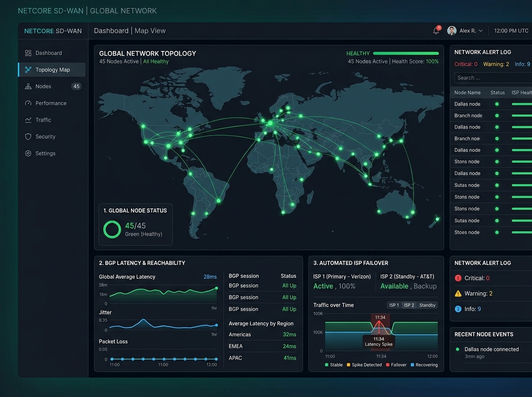Click the 28ms global average latency value

tap(210, 277)
